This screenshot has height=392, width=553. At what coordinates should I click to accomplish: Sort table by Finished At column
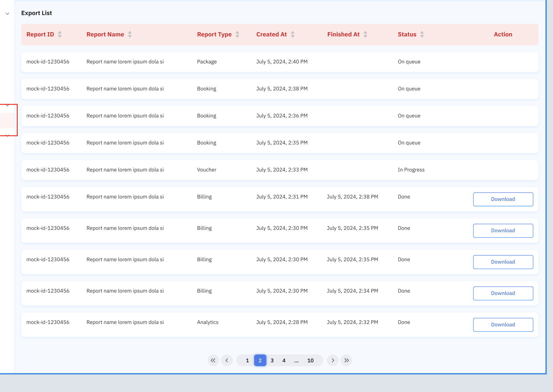click(365, 34)
